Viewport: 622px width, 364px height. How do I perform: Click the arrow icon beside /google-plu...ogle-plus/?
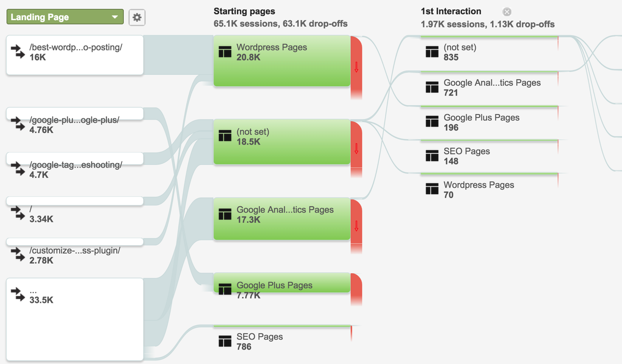17,125
